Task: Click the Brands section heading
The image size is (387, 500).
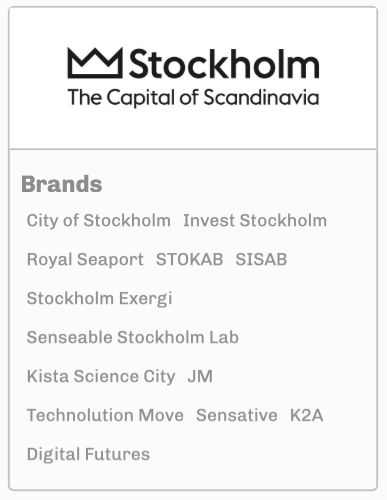Action: [x=62, y=184]
